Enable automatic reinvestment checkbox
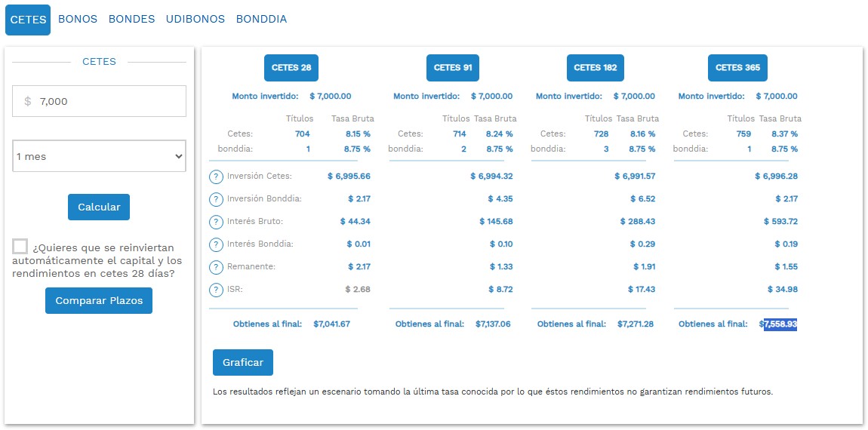868x430 pixels. [20, 247]
